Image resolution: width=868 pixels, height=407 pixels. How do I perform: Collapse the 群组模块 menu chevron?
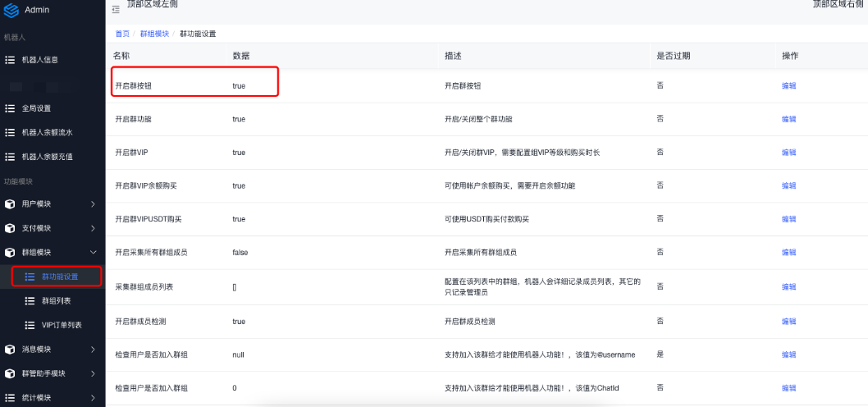pyautogui.click(x=93, y=253)
